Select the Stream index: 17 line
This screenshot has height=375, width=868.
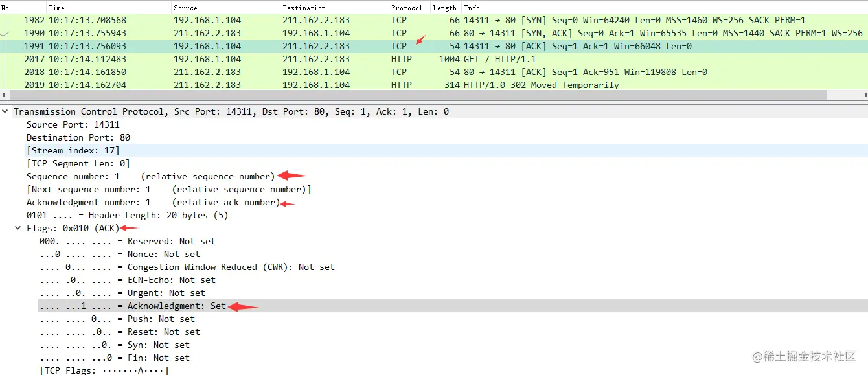coord(73,150)
